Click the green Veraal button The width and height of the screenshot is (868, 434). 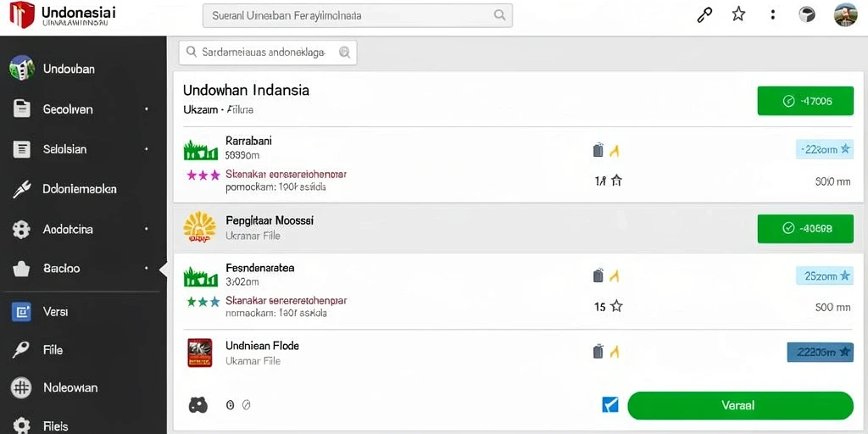[740, 406]
